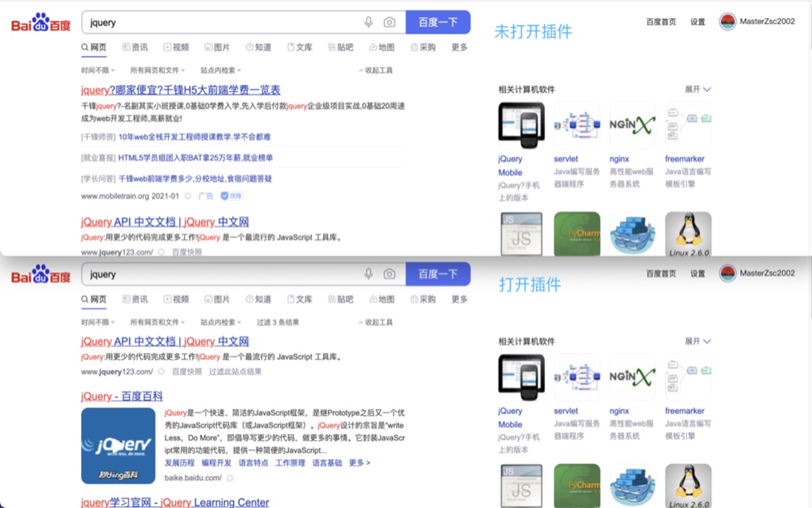Viewport: 812px width, 508px height.
Task: Open 设置 in 打开插件 page header
Action: pos(698,274)
